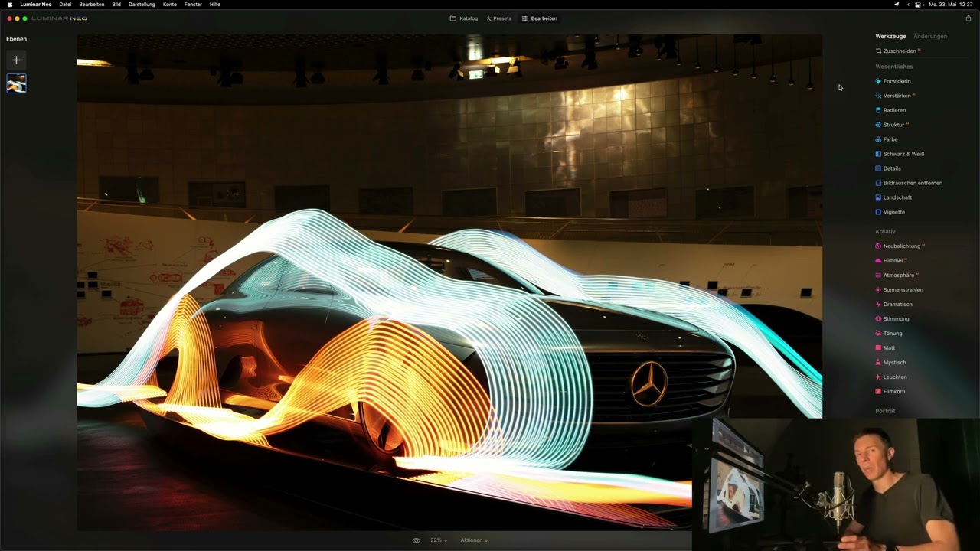Click the Neubelichtung AI tool icon

pyautogui.click(x=878, y=246)
